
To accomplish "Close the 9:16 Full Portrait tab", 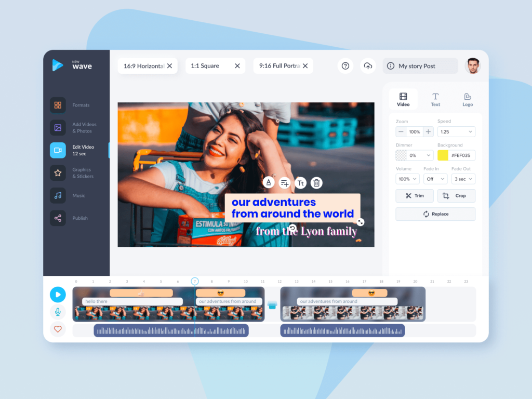I will (x=305, y=66).
